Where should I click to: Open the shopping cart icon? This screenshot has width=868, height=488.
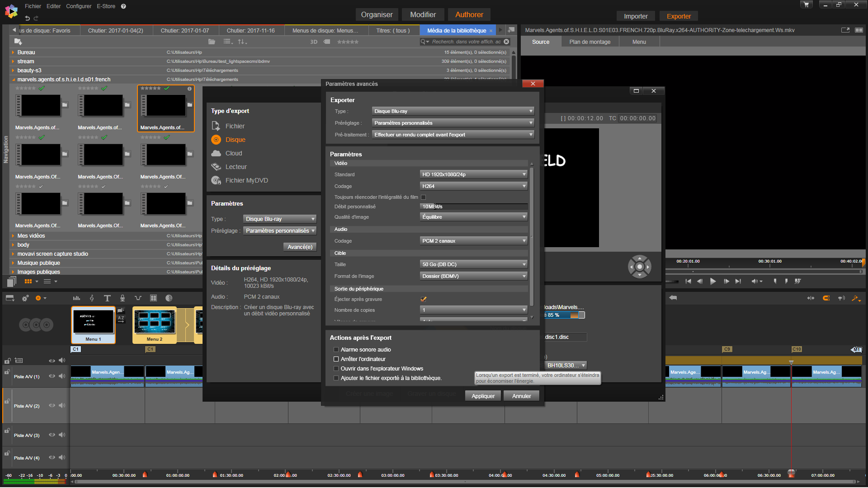[807, 5]
